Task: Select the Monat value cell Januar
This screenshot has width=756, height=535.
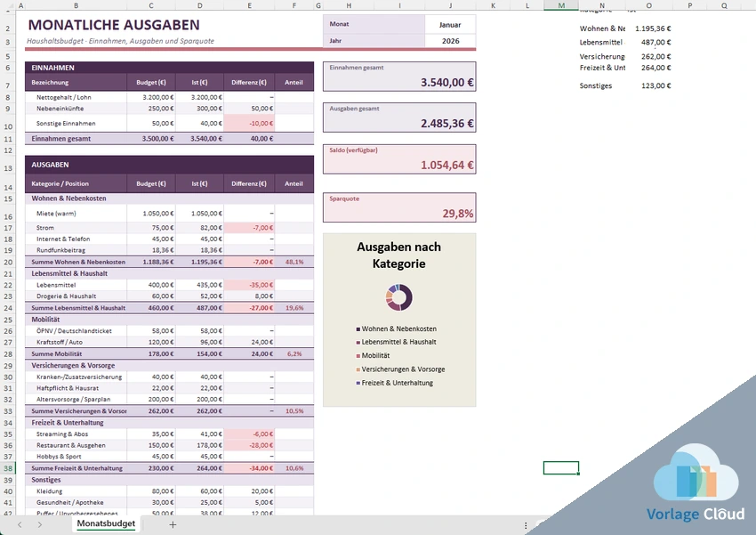Action: pos(450,24)
